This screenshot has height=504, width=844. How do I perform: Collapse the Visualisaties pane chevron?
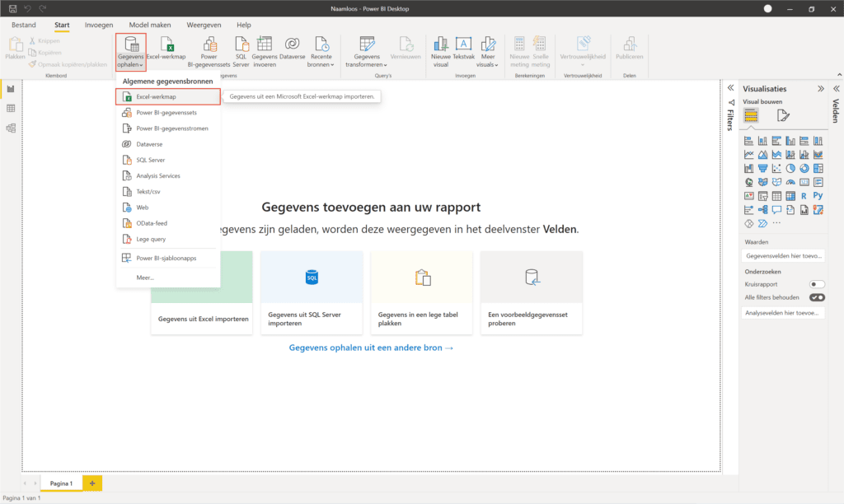coord(821,89)
